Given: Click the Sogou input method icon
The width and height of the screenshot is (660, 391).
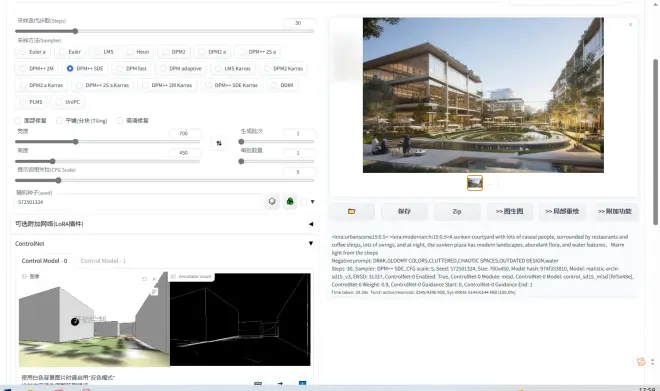Looking at the screenshot, I should coord(641,362).
